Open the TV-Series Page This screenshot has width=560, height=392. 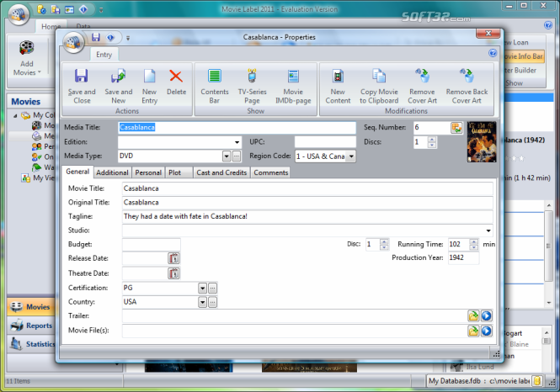pyautogui.click(x=252, y=87)
